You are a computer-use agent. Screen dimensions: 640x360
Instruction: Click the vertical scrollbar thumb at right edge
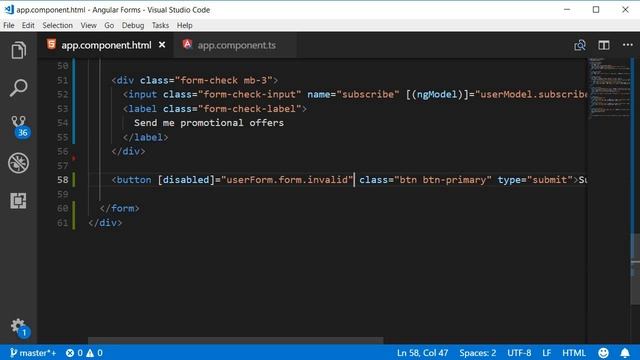click(x=635, y=269)
